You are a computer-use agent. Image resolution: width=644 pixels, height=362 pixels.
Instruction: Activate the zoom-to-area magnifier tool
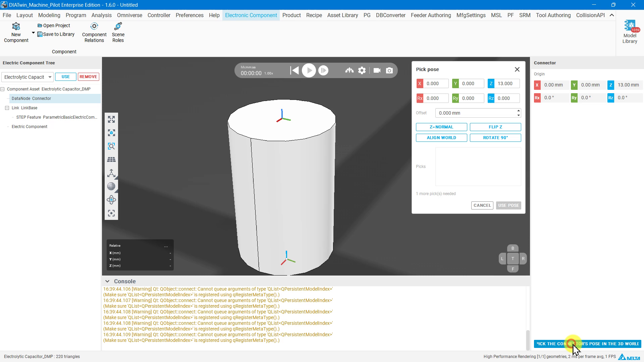111,146
